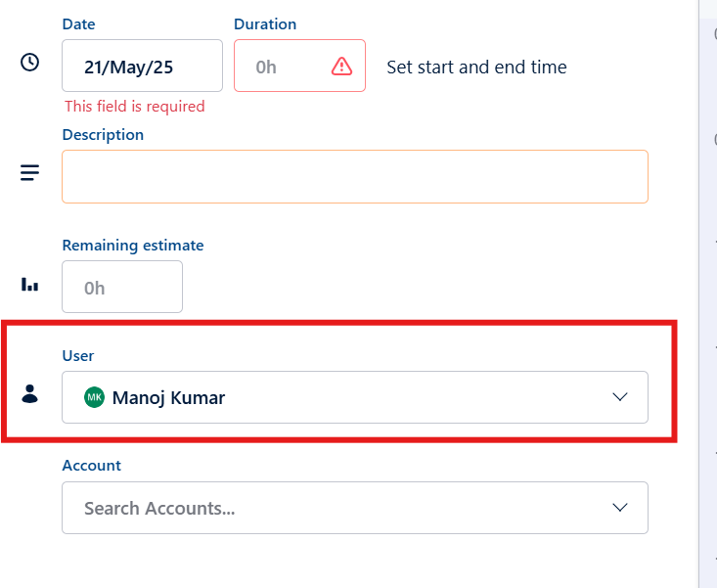Click the bar chart estimate icon
This screenshot has height=588, width=717.
click(30, 286)
